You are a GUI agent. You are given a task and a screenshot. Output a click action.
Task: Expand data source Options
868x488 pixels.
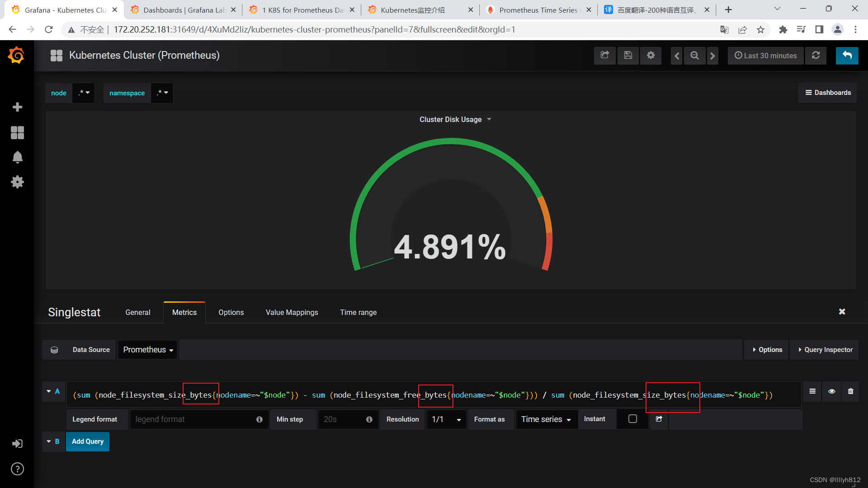[767, 350]
